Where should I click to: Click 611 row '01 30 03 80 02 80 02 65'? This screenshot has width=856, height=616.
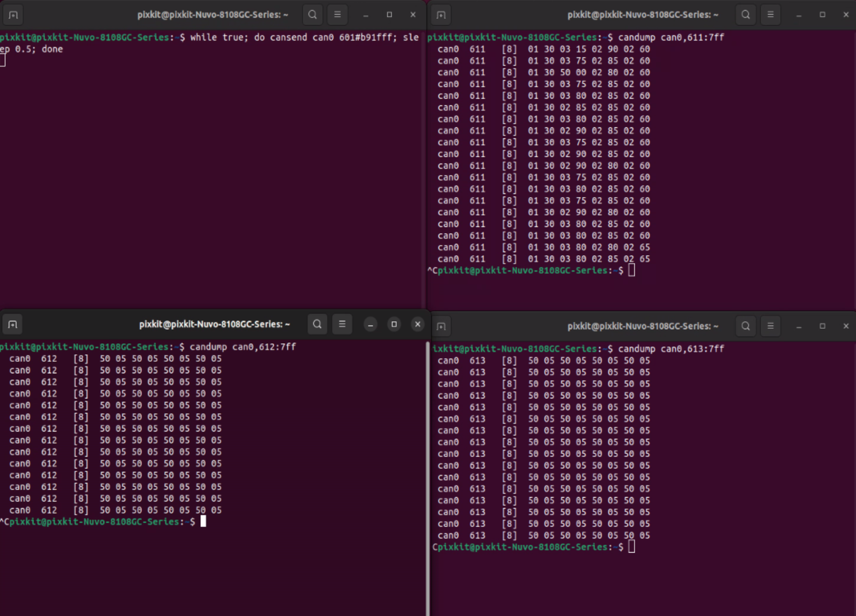click(589, 247)
